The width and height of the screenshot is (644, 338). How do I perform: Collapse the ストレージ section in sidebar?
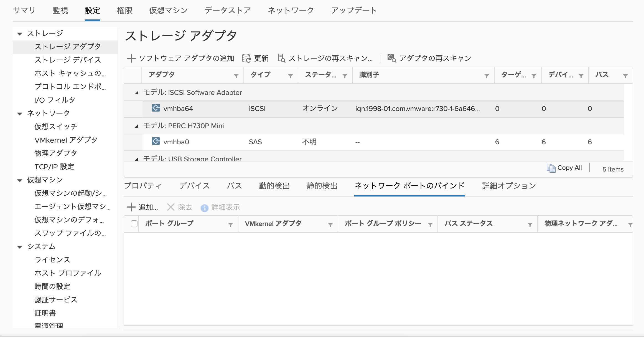pyautogui.click(x=20, y=34)
